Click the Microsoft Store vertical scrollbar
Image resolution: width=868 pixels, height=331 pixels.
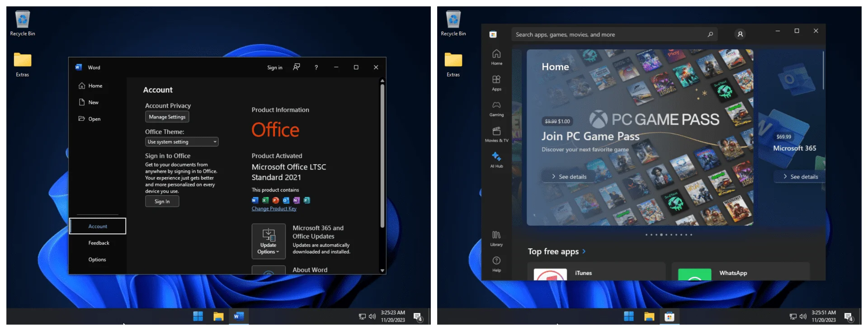pos(824,70)
